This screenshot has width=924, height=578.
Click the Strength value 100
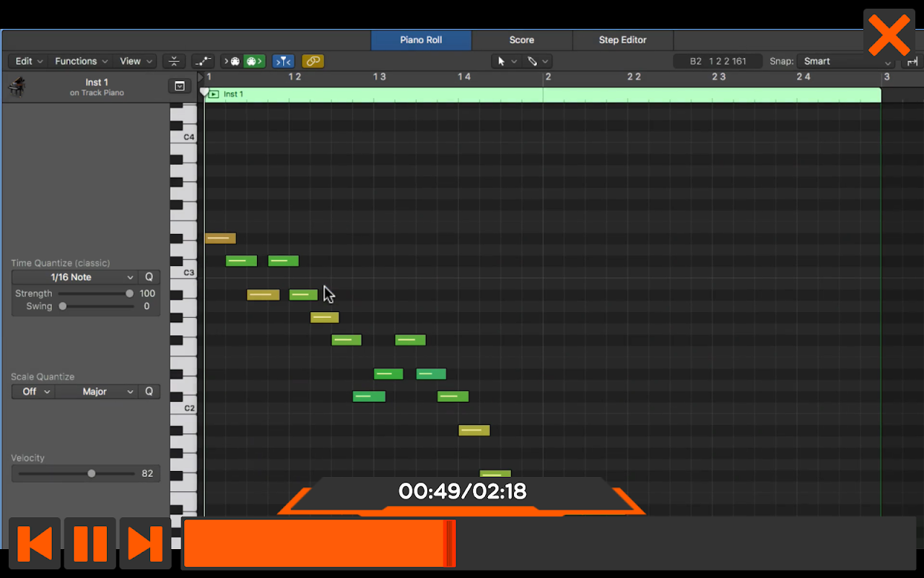point(147,294)
